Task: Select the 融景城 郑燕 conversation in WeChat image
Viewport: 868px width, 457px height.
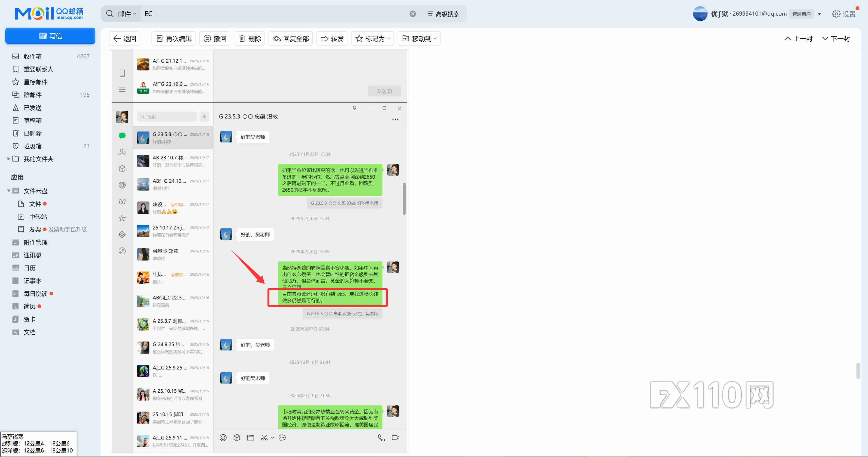Action: tap(173, 254)
